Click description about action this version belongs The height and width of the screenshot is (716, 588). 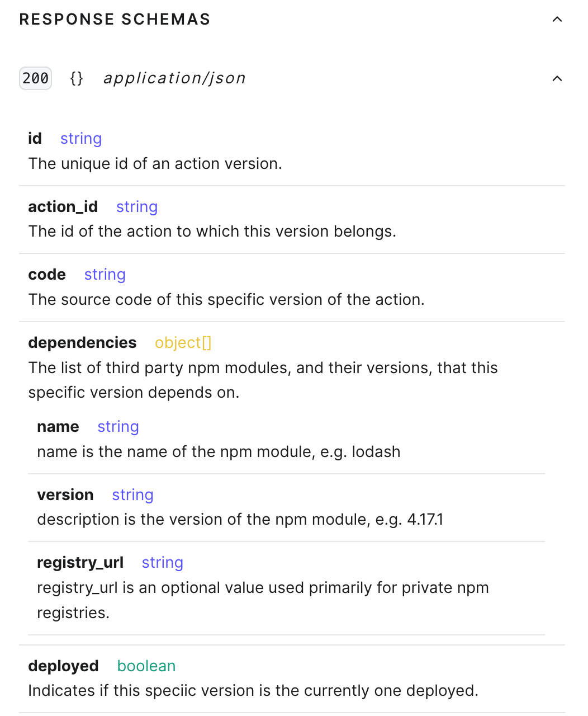pos(212,232)
